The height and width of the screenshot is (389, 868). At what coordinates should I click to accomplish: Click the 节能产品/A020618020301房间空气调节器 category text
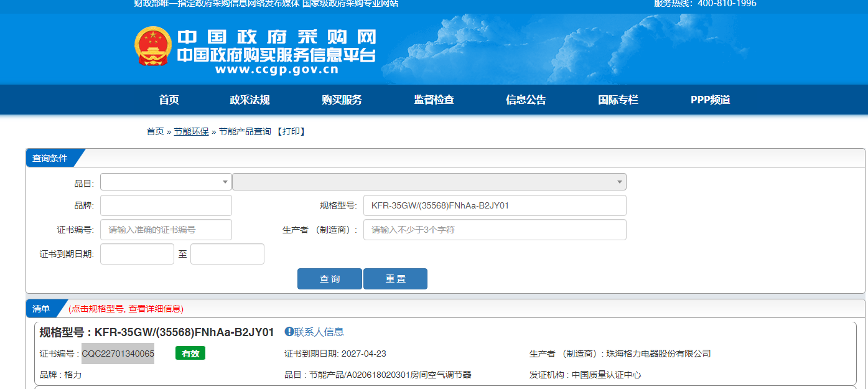coord(390,375)
